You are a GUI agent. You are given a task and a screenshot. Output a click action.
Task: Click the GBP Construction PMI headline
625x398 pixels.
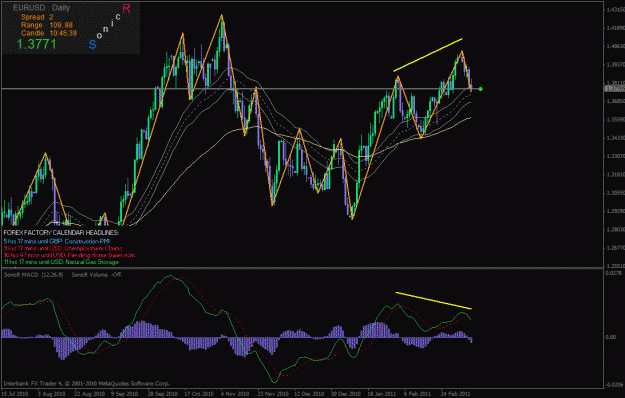pos(57,241)
